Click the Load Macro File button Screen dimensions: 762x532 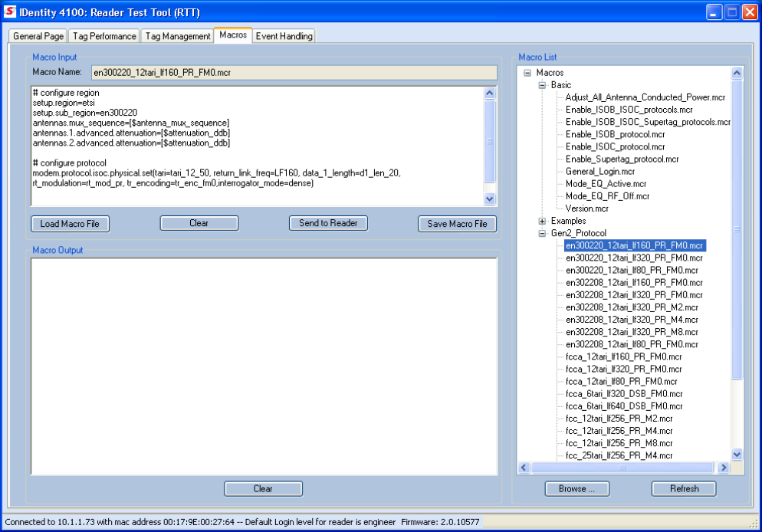[x=70, y=224]
